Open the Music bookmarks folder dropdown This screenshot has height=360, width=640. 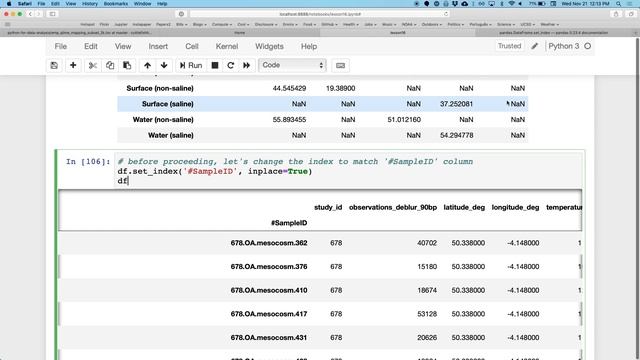point(388,24)
